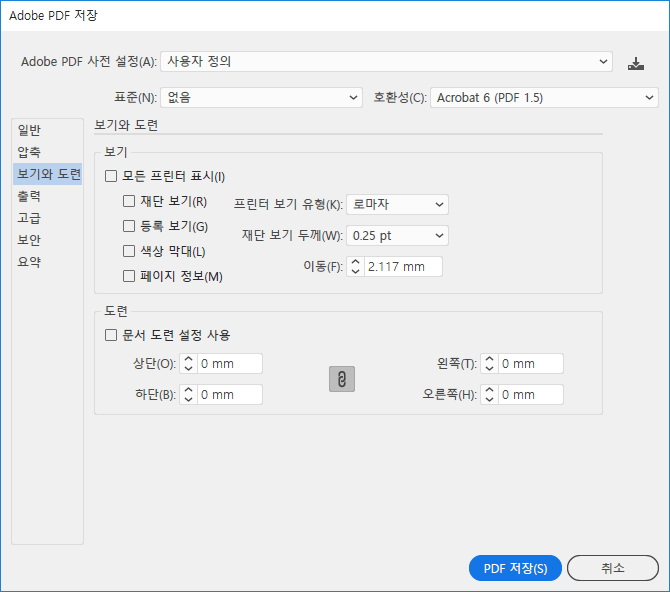Tick the 페이지 정보 checkbox
The height and width of the screenshot is (592, 670).
click(x=129, y=276)
